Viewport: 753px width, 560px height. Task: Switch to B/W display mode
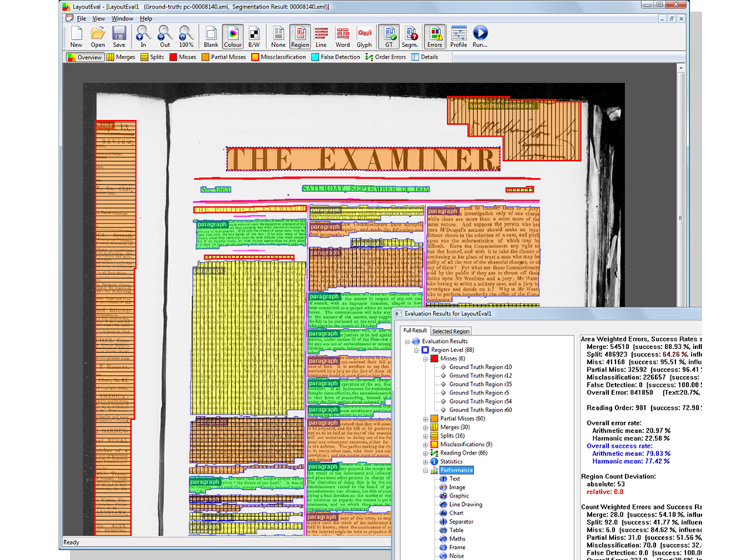coord(254,37)
